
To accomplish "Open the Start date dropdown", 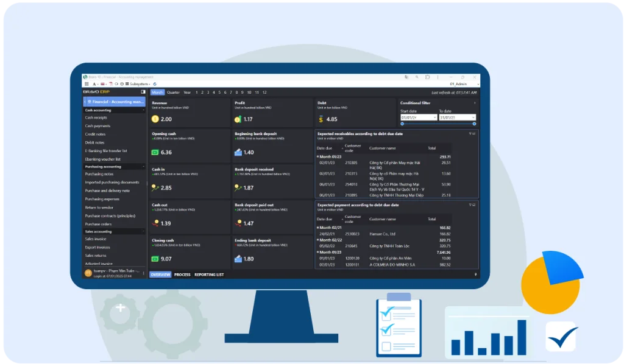I will coord(434,117).
